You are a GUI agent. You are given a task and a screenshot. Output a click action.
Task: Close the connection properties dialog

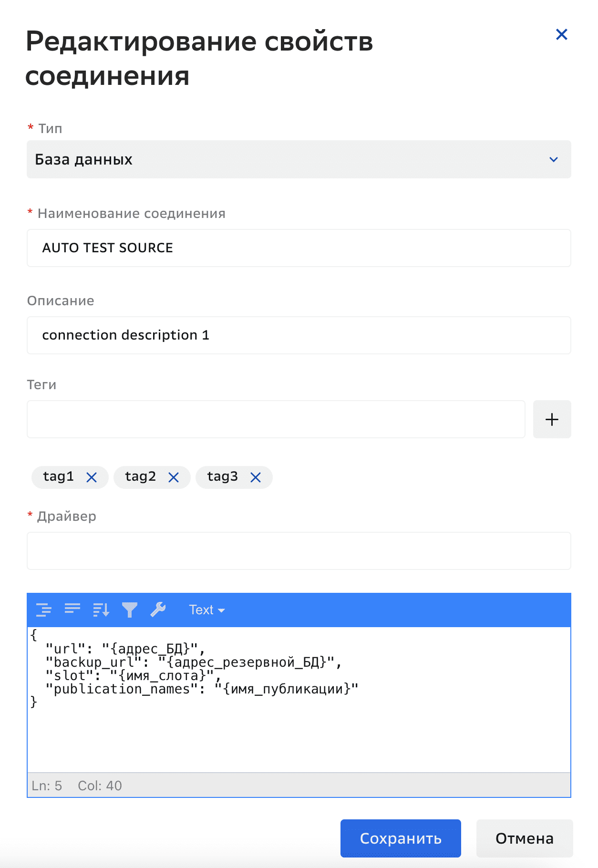561,34
